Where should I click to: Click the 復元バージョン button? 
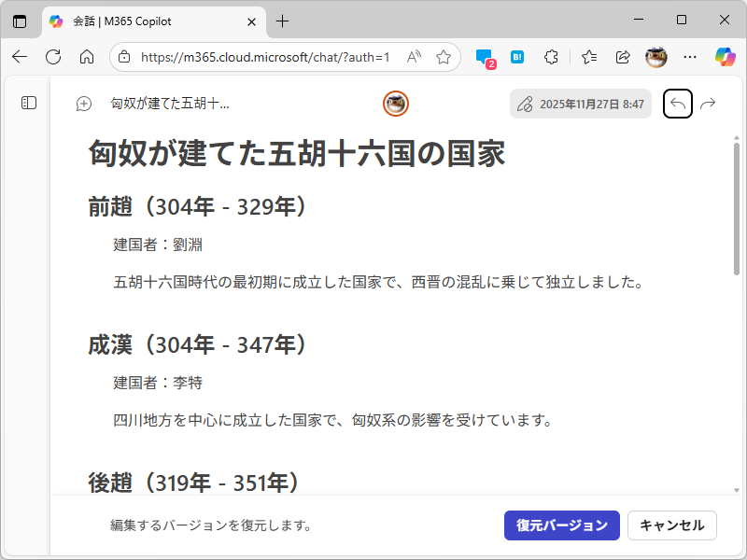(561, 525)
